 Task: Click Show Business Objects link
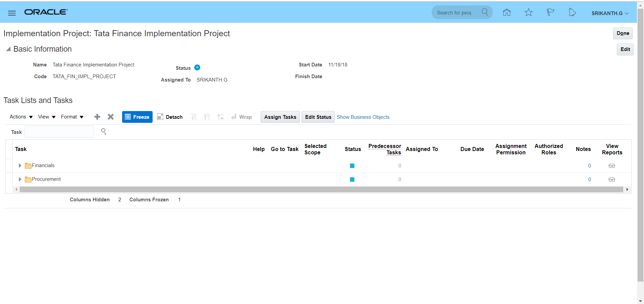pos(363,117)
